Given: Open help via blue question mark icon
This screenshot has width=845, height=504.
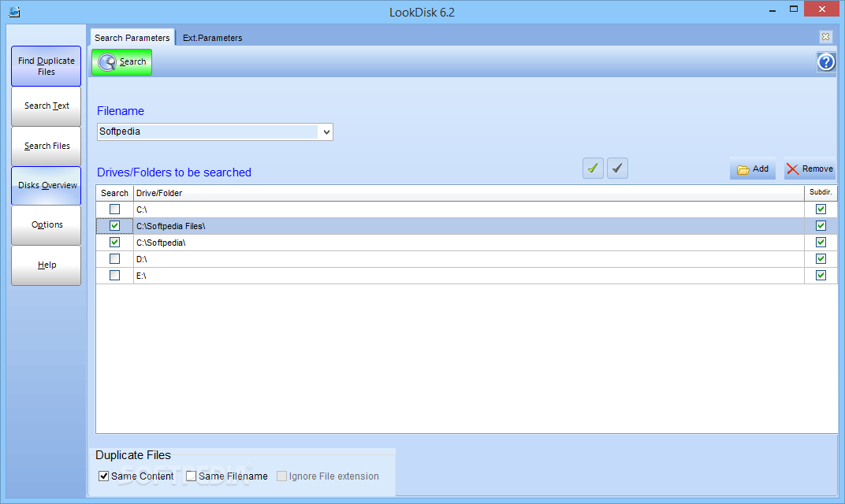Looking at the screenshot, I should [x=825, y=62].
